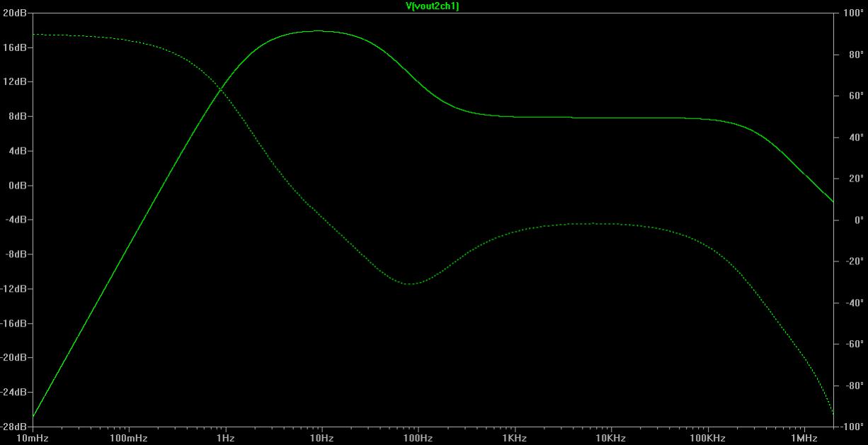
Task: Click the 0dB left axis label
Action: [16, 186]
